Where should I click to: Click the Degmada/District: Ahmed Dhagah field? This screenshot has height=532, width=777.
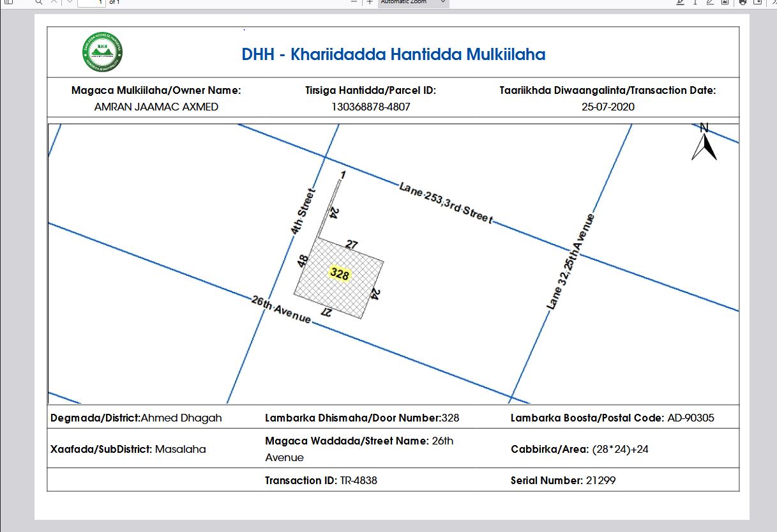(137, 418)
